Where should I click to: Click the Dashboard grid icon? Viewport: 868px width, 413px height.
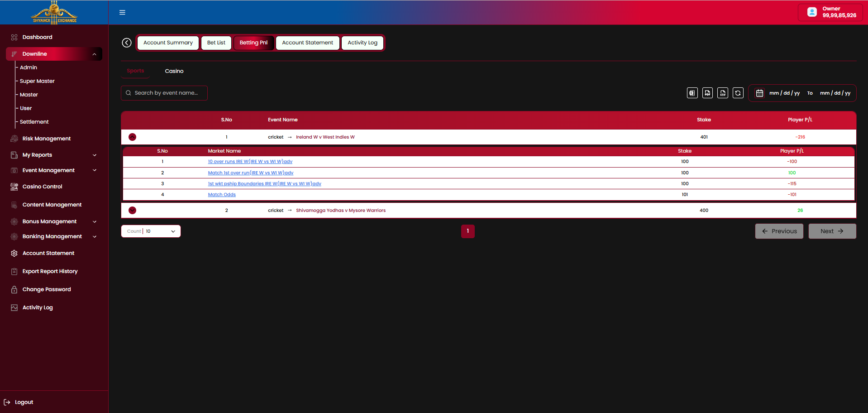click(x=14, y=37)
